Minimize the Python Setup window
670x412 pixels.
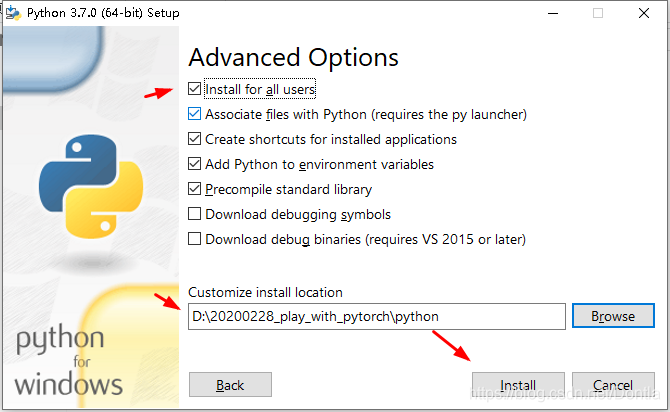[553, 13]
